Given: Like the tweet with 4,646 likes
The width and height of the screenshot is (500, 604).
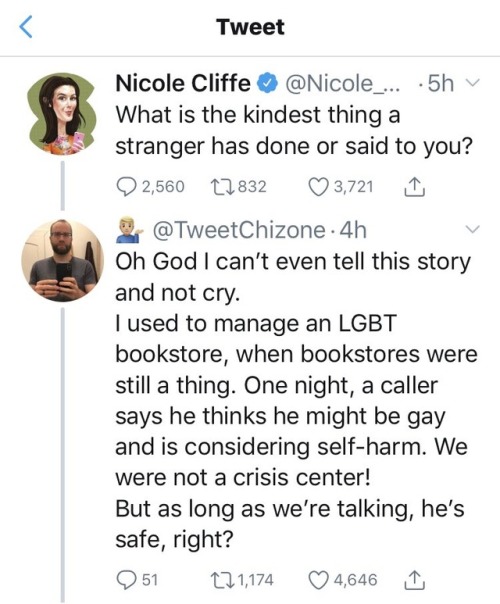Looking at the screenshot, I should (x=343, y=580).
